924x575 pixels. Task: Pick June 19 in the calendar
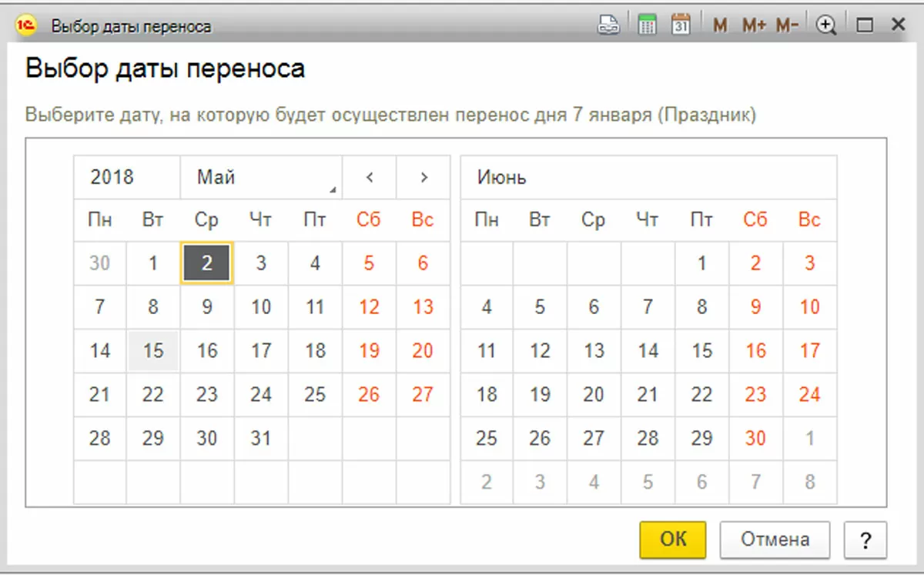[540, 395]
